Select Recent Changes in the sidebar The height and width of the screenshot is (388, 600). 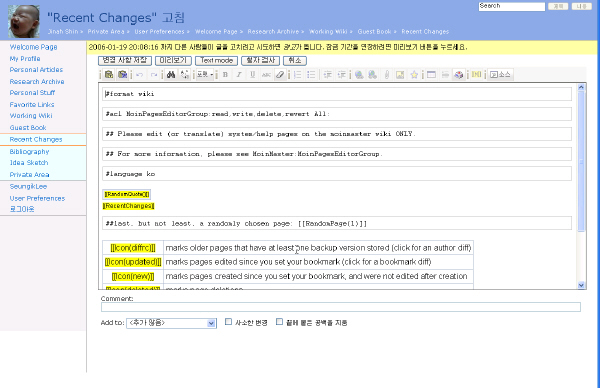[x=36, y=140]
